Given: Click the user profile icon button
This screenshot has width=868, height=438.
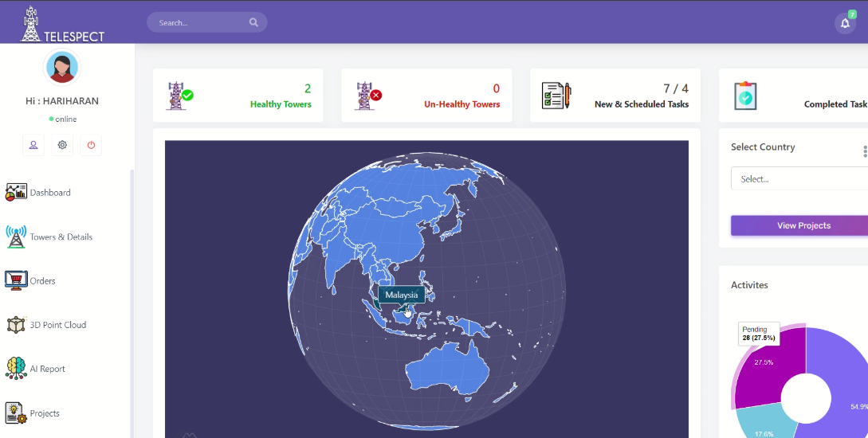Looking at the screenshot, I should tap(33, 145).
